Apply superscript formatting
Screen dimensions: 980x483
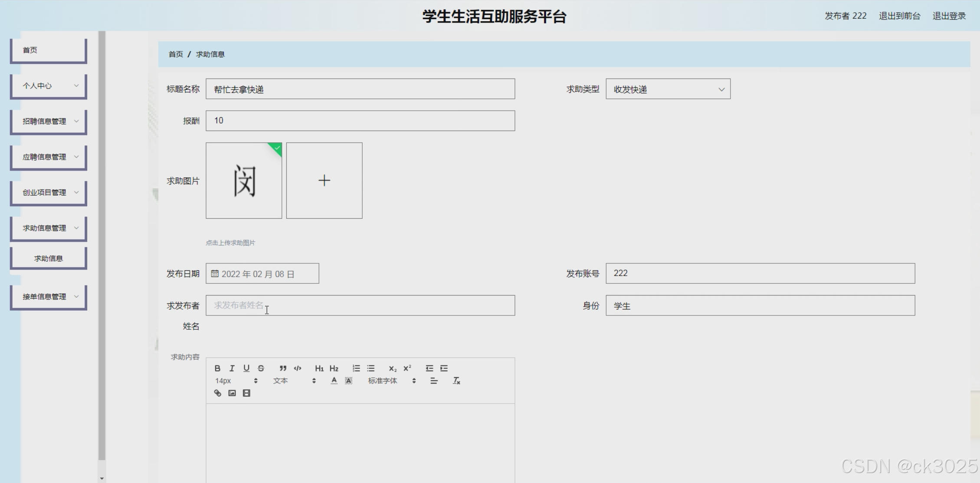click(x=407, y=368)
